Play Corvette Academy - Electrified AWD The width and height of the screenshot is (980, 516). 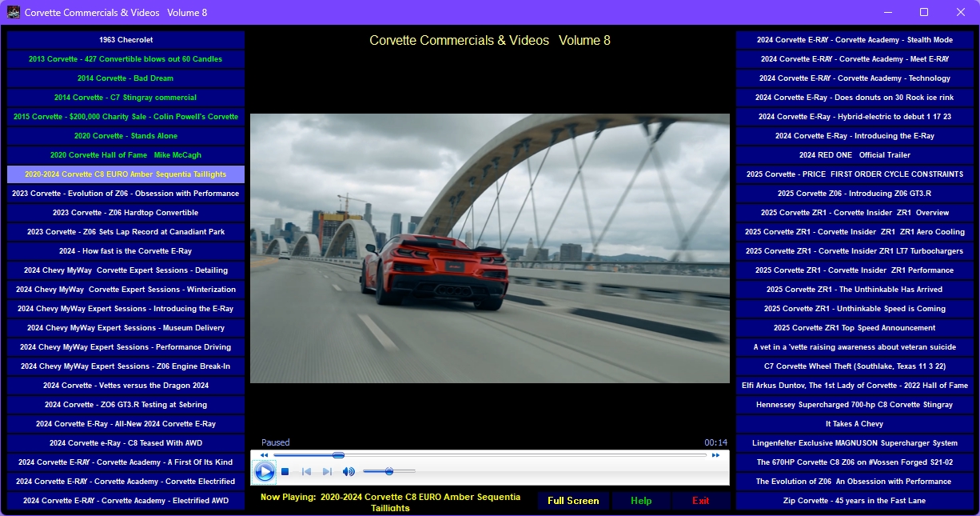pos(125,501)
